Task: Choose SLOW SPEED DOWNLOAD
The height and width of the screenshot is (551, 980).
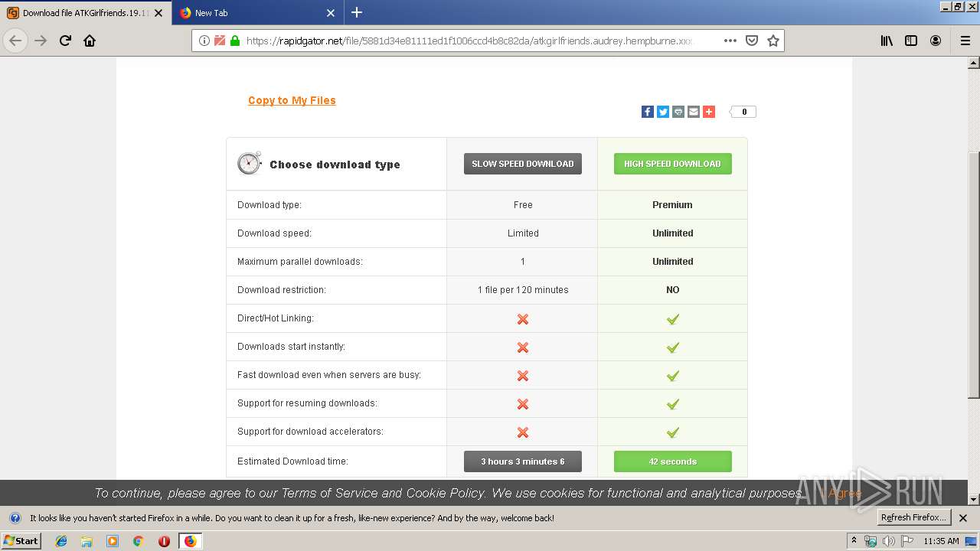Action: coord(523,164)
